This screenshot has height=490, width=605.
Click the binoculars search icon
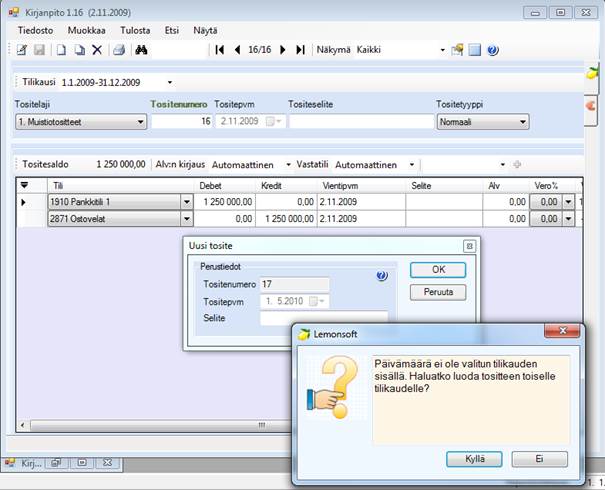pos(142,50)
